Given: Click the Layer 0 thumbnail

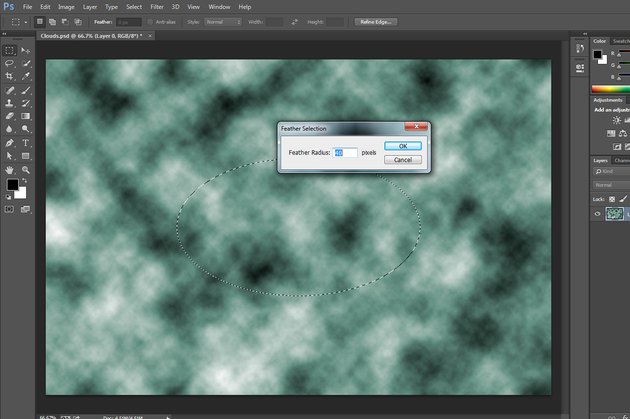Looking at the screenshot, I should 614,214.
